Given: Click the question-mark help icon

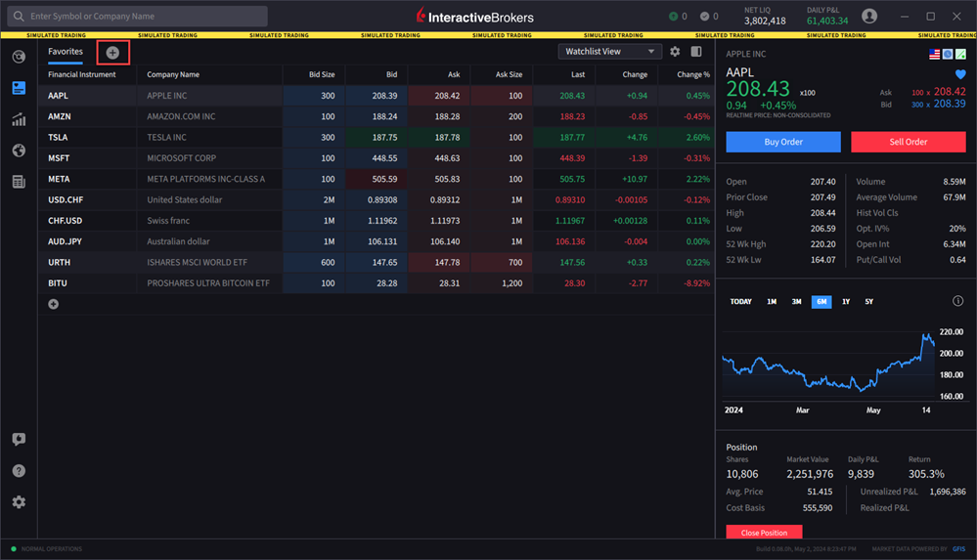Looking at the screenshot, I should point(19,470).
